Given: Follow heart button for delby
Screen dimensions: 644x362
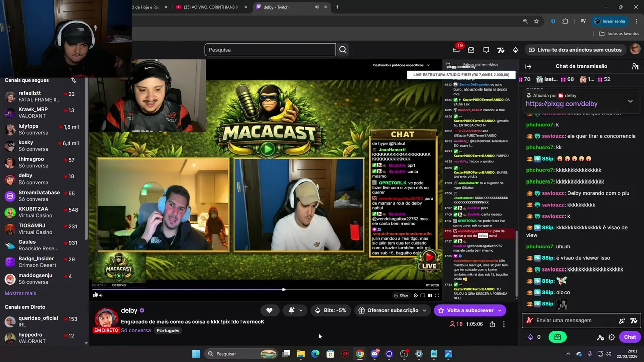Looking at the screenshot, I should pos(269,310).
